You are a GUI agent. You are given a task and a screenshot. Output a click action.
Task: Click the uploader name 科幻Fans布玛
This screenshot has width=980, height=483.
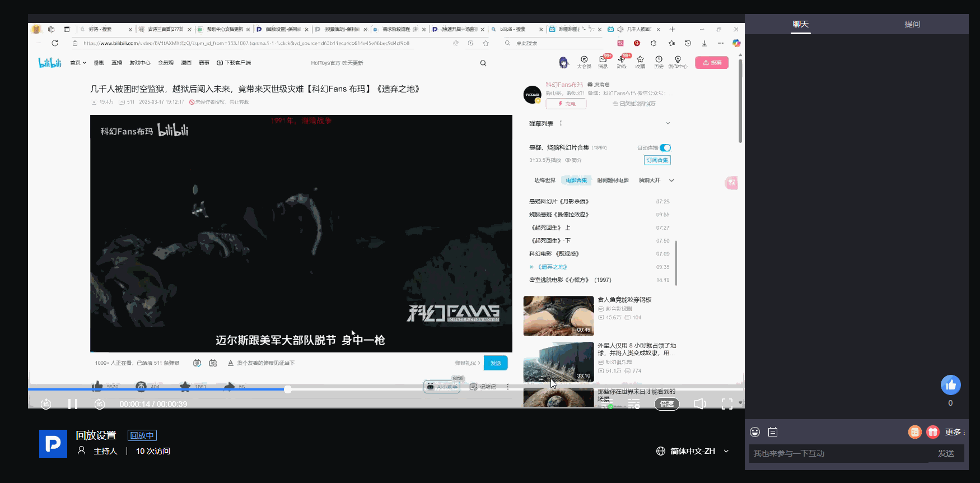(564, 85)
